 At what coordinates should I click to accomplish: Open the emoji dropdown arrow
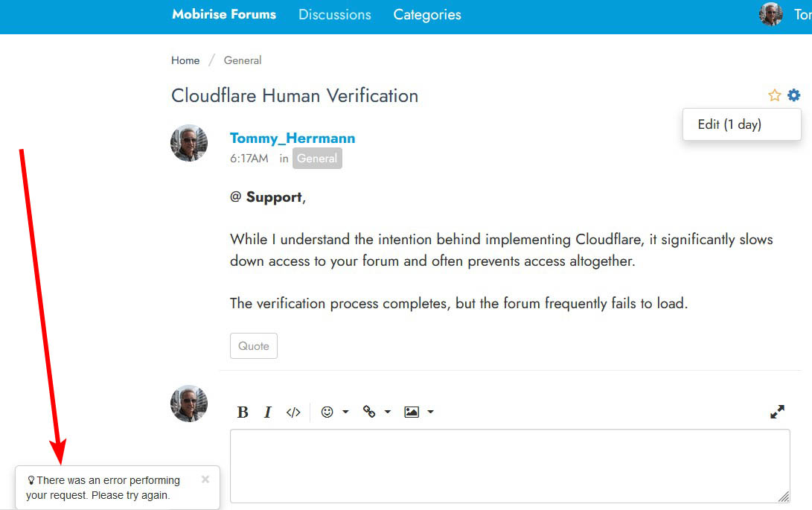(345, 412)
